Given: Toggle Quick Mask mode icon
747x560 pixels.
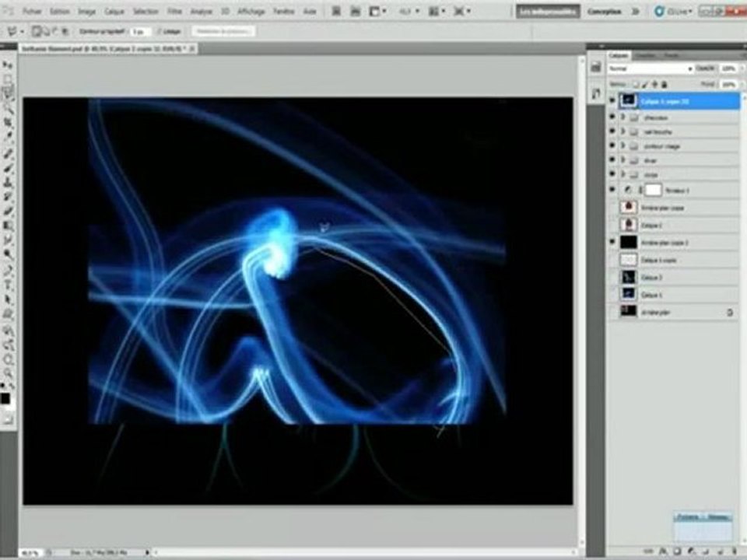Looking at the screenshot, I should (8, 419).
